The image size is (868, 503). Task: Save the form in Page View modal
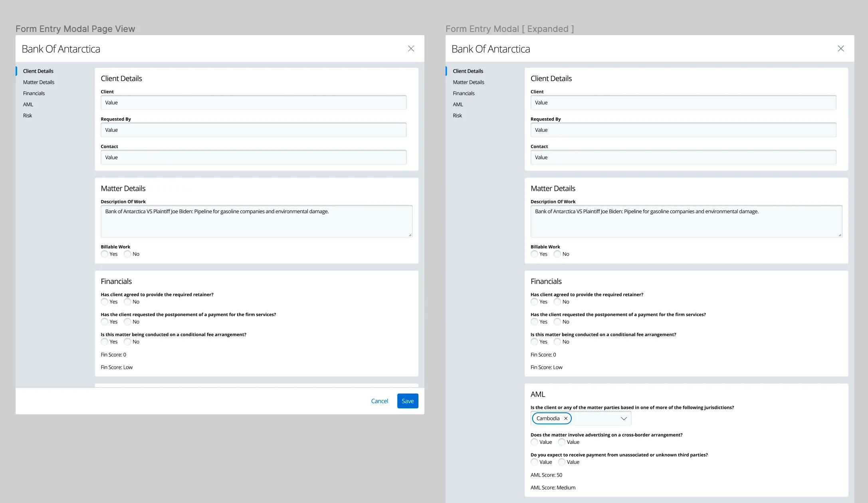tap(408, 401)
